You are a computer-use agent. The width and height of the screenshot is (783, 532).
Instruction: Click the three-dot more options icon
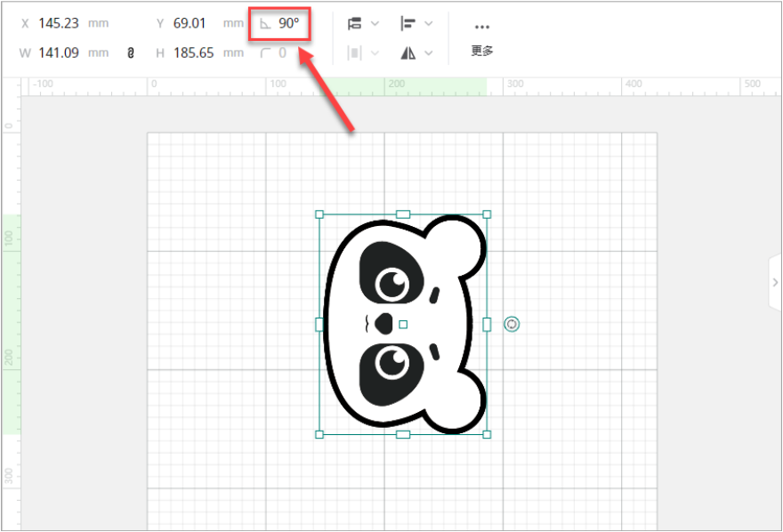[x=482, y=27]
